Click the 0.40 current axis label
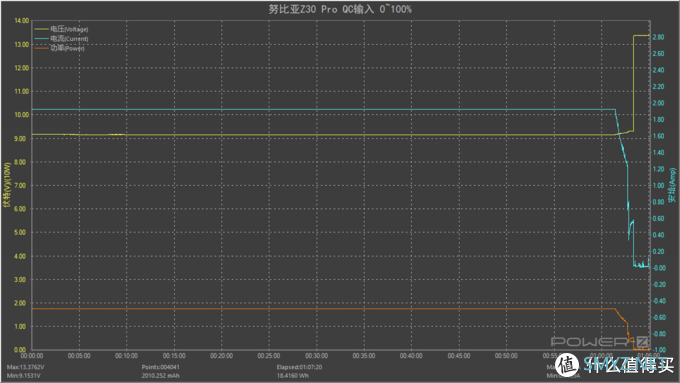The image size is (680, 383). pos(658,235)
